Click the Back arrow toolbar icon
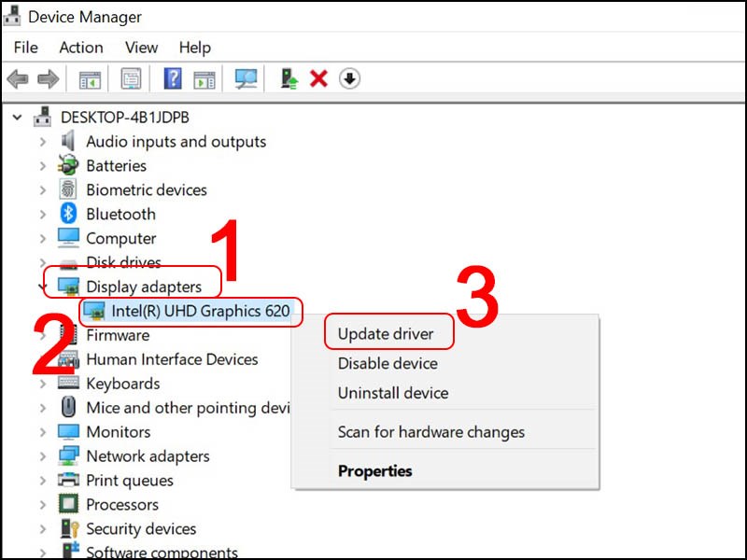 click(18, 78)
